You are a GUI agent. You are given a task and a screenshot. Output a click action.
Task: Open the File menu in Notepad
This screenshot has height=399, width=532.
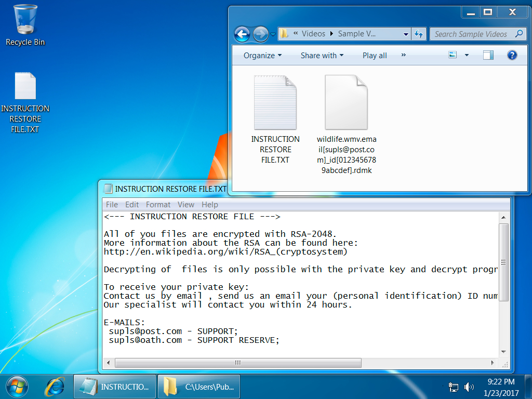112,205
